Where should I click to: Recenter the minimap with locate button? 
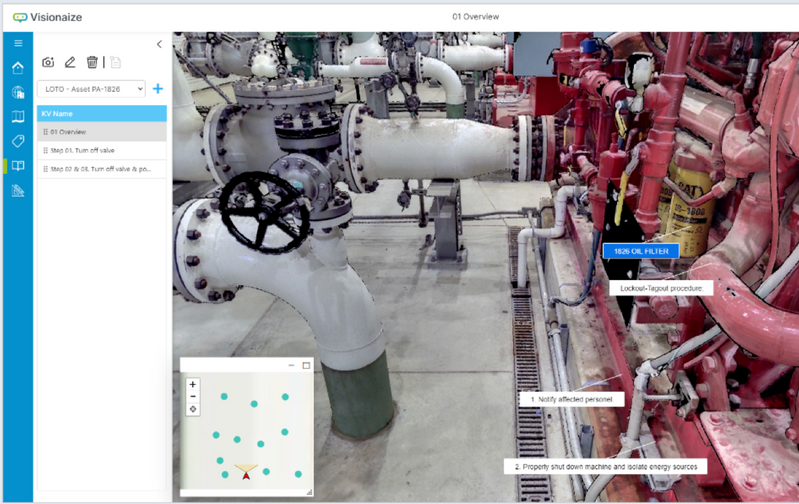193,409
